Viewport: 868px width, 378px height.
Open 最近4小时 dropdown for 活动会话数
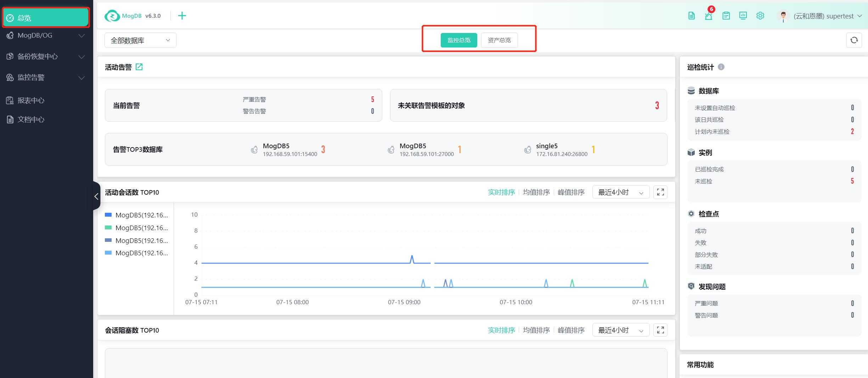click(x=621, y=192)
